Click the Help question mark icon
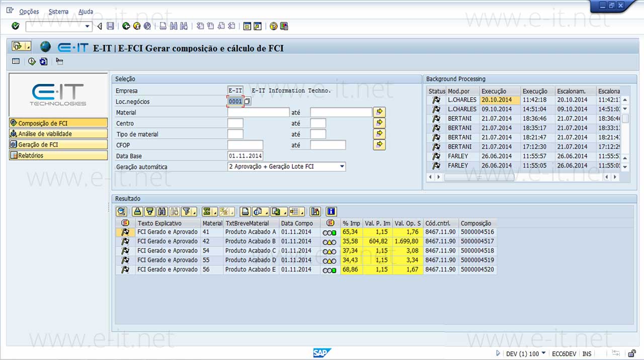 274,26
